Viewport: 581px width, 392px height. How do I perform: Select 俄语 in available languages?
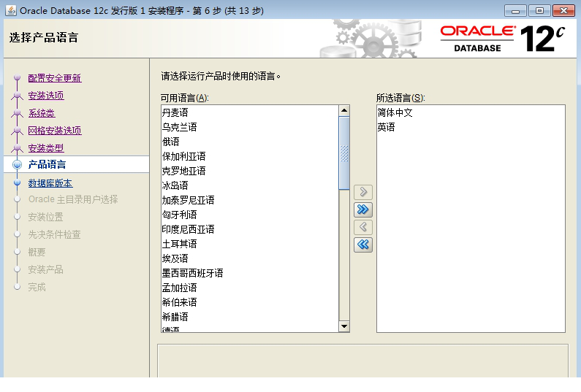(250, 142)
